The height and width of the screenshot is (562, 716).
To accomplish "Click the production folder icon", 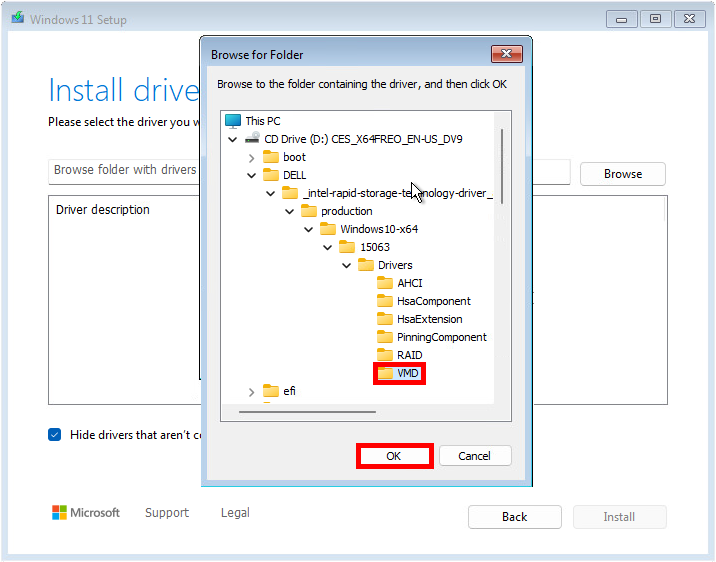I will point(309,211).
